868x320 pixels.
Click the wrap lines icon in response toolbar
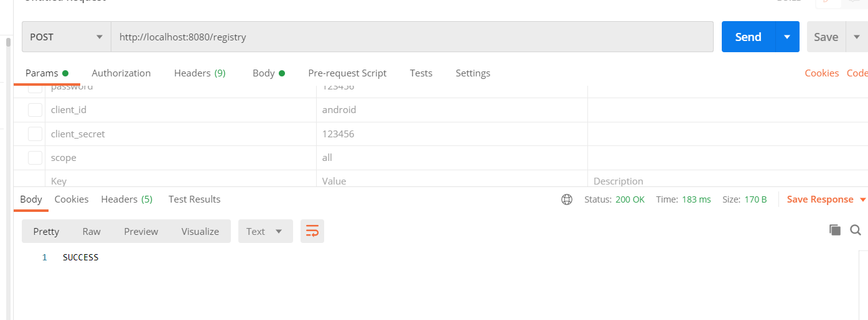point(312,231)
